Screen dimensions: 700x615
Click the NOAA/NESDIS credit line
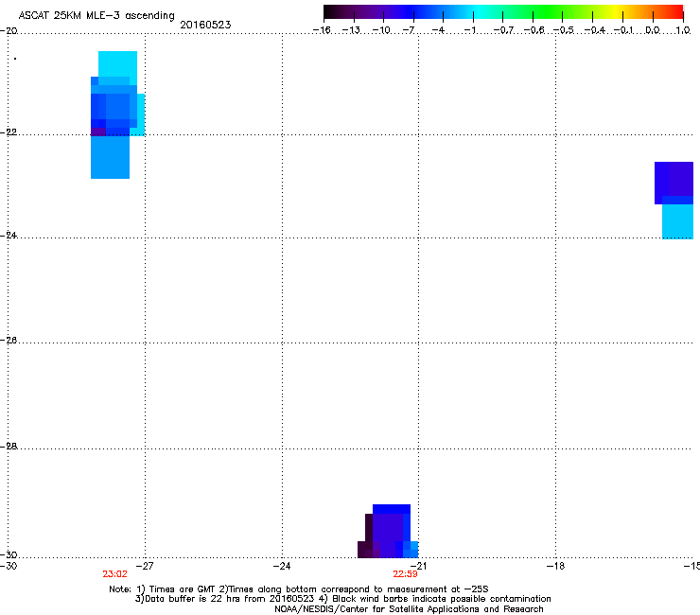(409, 609)
